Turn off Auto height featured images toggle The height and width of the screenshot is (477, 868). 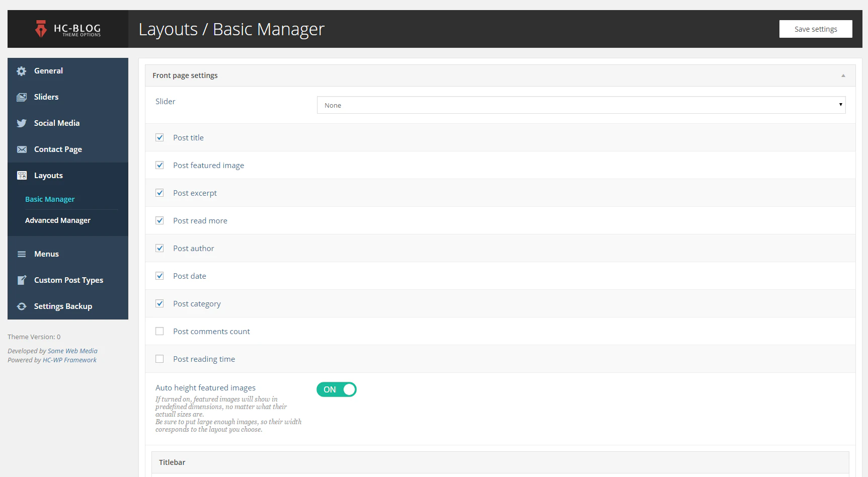click(x=337, y=389)
